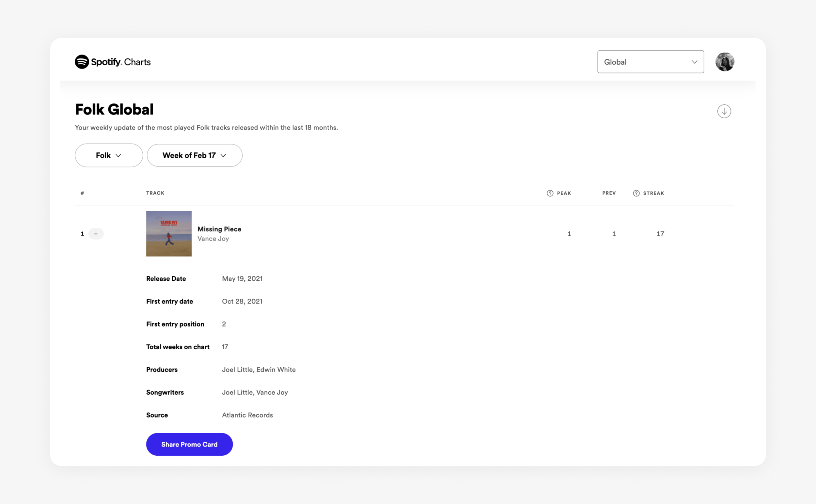Click the Atlantic Records source text
Image resolution: width=816 pixels, height=504 pixels.
point(247,415)
